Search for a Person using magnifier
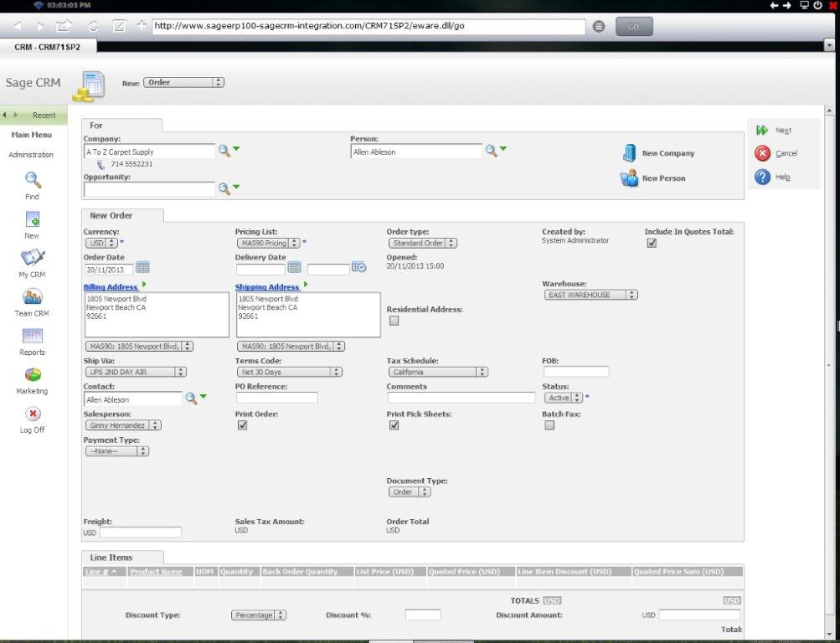 point(492,151)
